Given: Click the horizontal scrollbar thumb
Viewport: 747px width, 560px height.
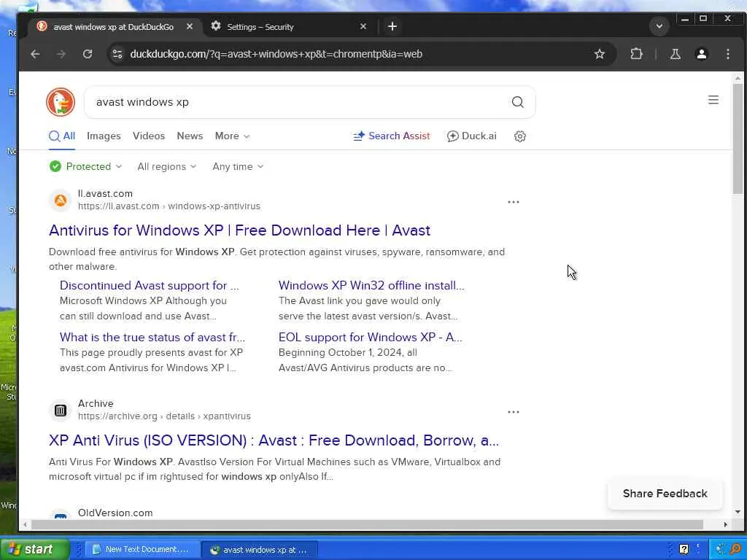Looking at the screenshot, I should click(x=367, y=524).
